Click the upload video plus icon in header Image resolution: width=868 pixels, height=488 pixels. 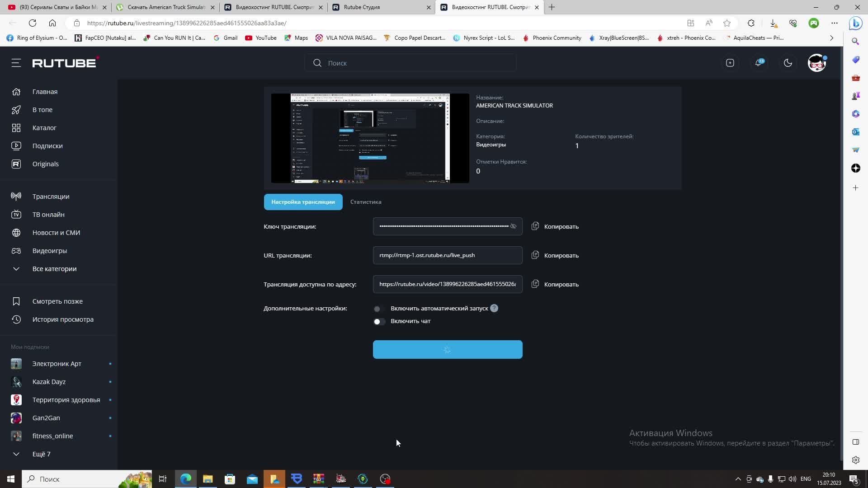[730, 63]
